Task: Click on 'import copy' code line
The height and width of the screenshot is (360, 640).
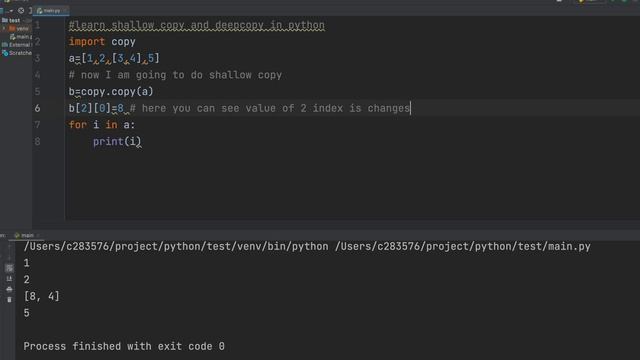Action: 102,42
